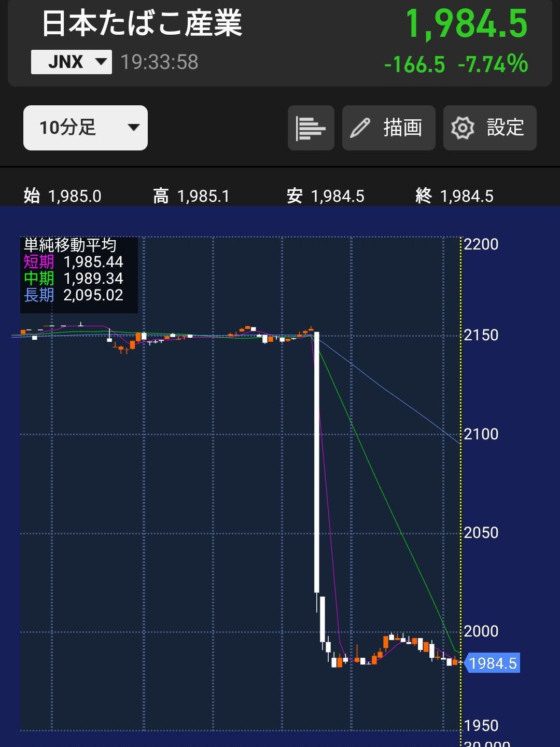Click the -7.74% change percentage

coord(493,64)
